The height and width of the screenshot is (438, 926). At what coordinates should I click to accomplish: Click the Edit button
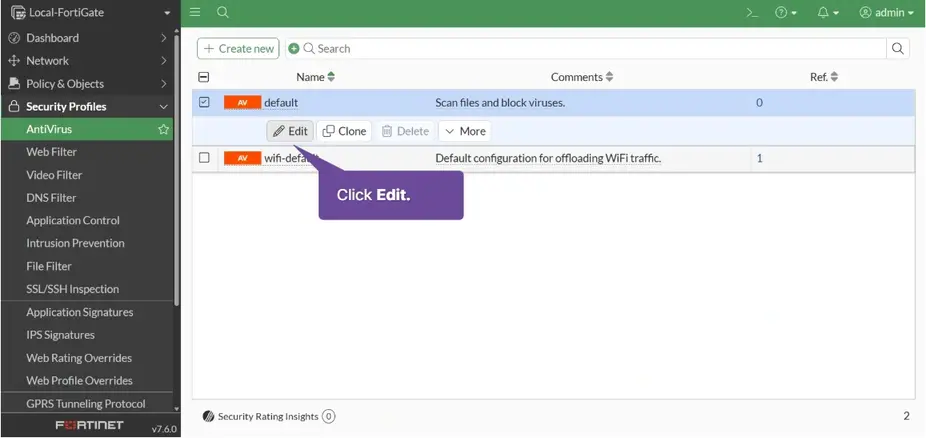[290, 131]
